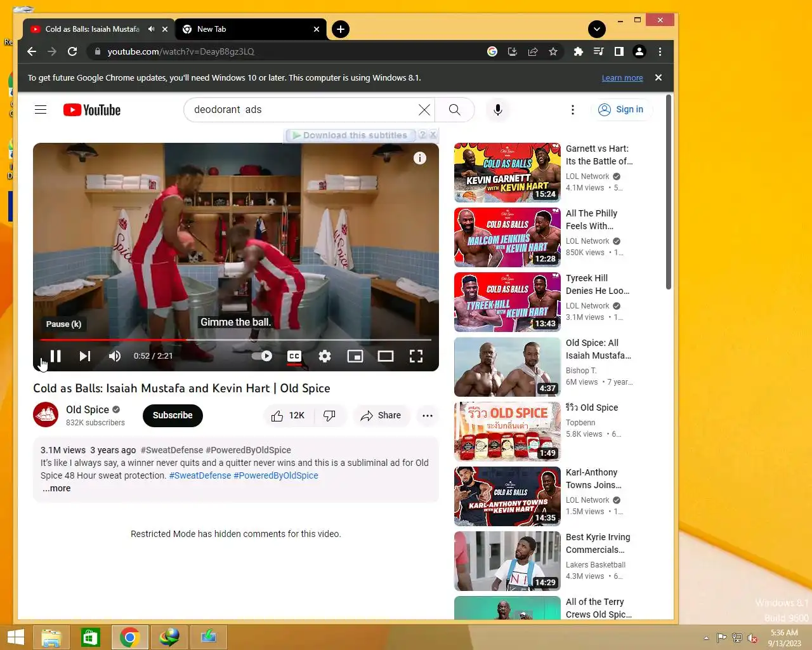Open a new browser tab
This screenshot has height=650, width=812.
(341, 29)
